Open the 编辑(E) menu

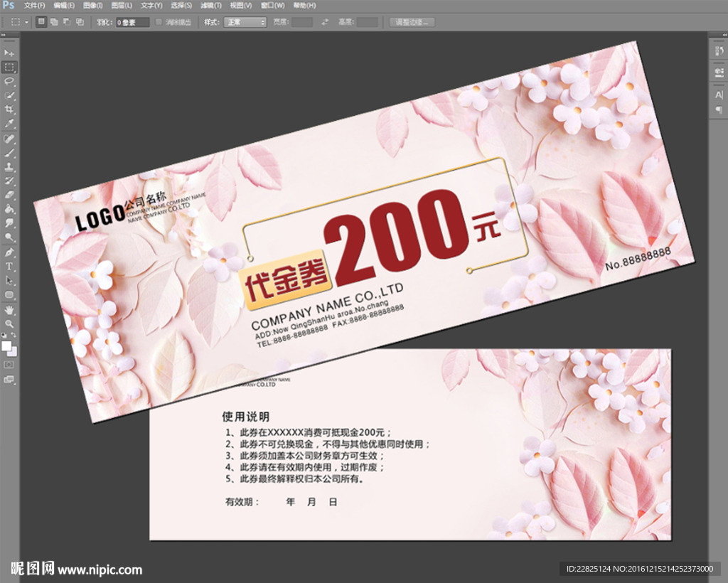pos(64,6)
